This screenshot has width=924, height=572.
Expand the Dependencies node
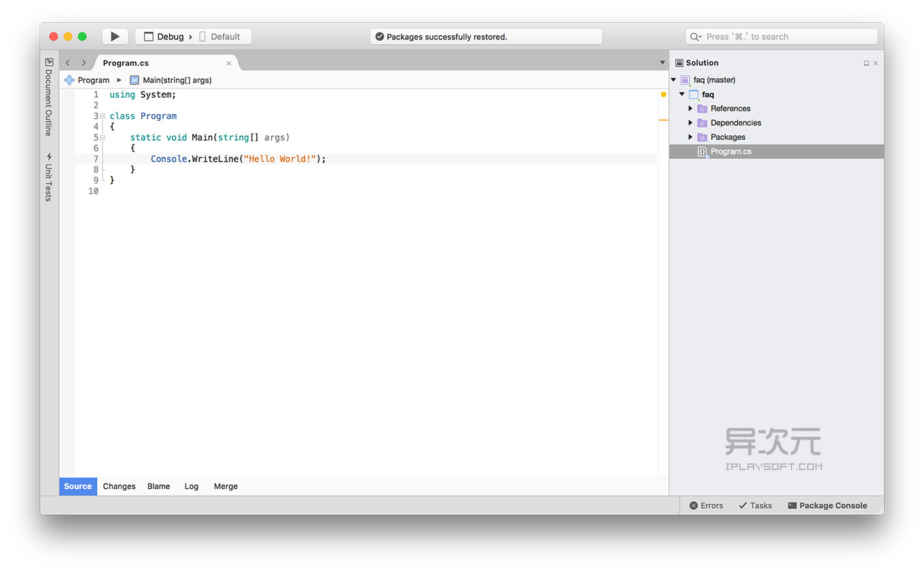click(690, 122)
